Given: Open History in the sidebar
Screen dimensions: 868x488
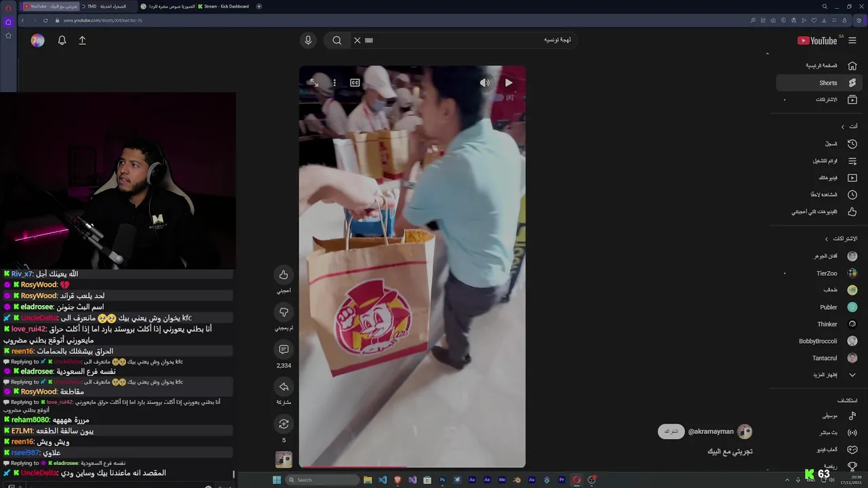Looking at the screenshot, I should (x=818, y=144).
